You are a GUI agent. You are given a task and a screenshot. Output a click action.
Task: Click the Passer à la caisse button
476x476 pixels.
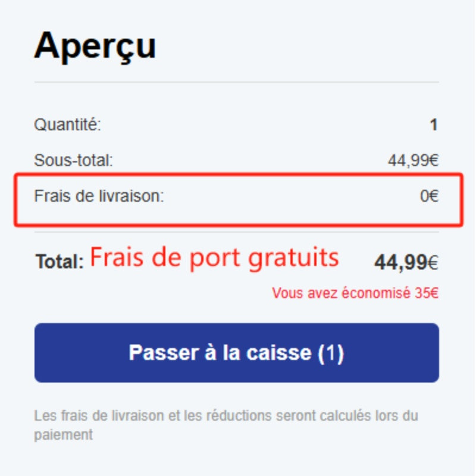click(236, 352)
